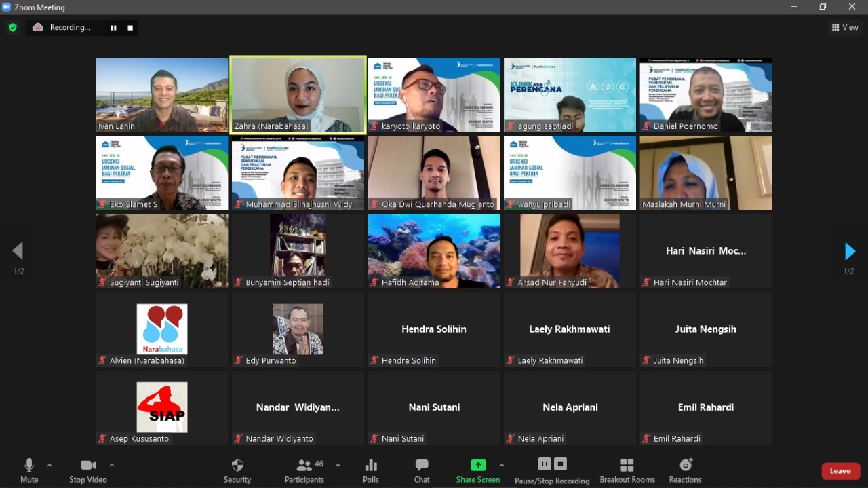Expand audio options arrow beside Mute
Viewport: 868px width, 488px height.
(x=49, y=466)
